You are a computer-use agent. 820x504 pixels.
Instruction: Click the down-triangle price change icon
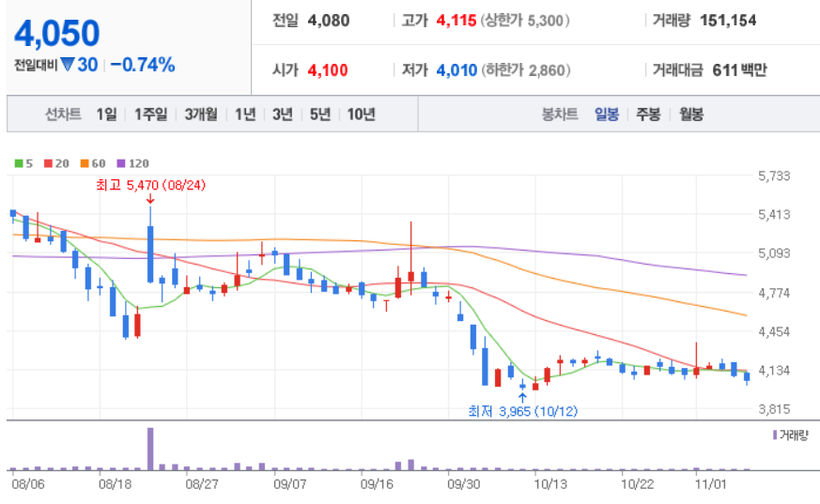68,64
